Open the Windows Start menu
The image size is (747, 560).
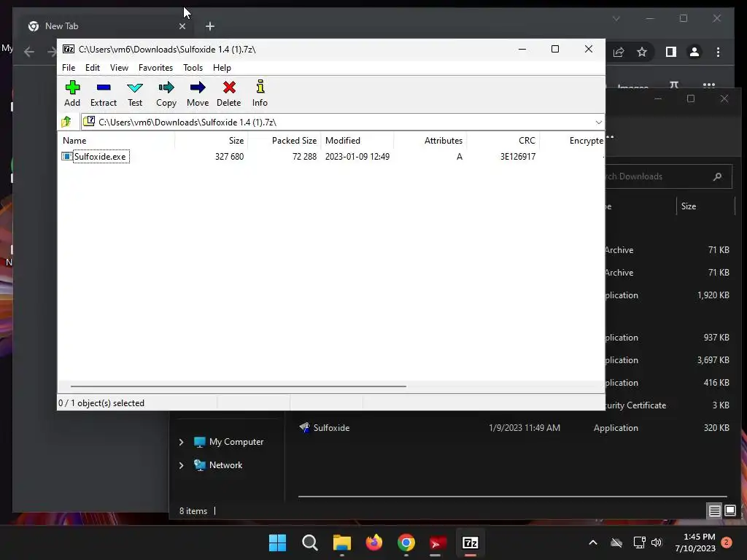pyautogui.click(x=278, y=542)
